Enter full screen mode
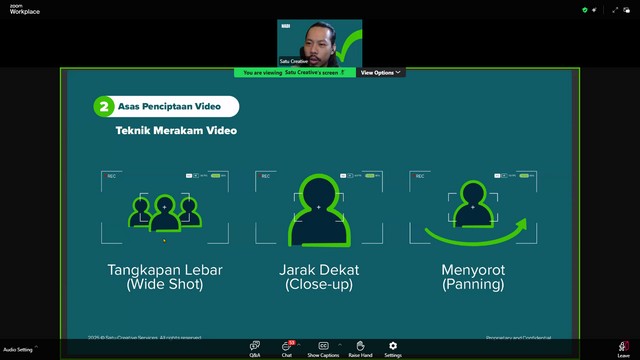Viewport: 640px width, 360px height. tap(615, 10)
